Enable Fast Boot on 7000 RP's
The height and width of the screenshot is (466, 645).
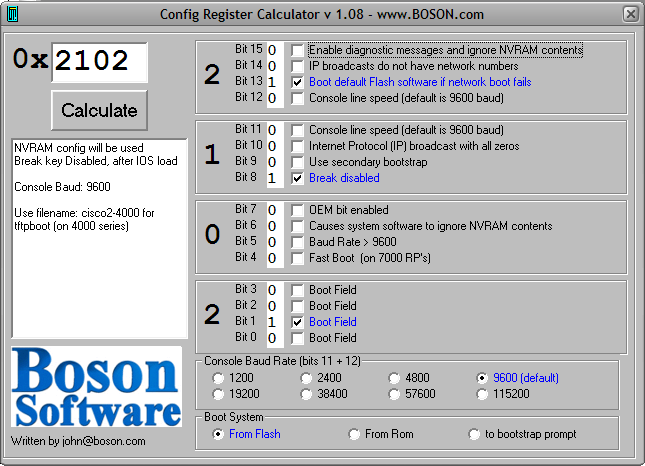click(297, 259)
